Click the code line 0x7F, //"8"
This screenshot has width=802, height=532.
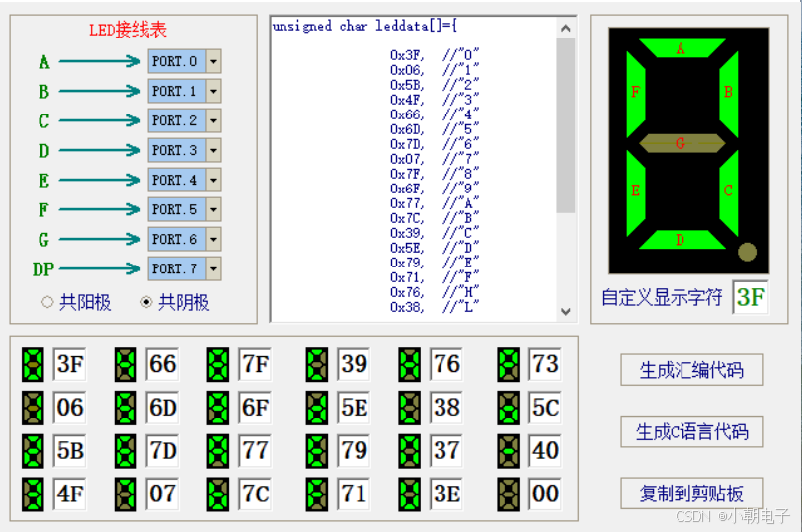click(435, 174)
